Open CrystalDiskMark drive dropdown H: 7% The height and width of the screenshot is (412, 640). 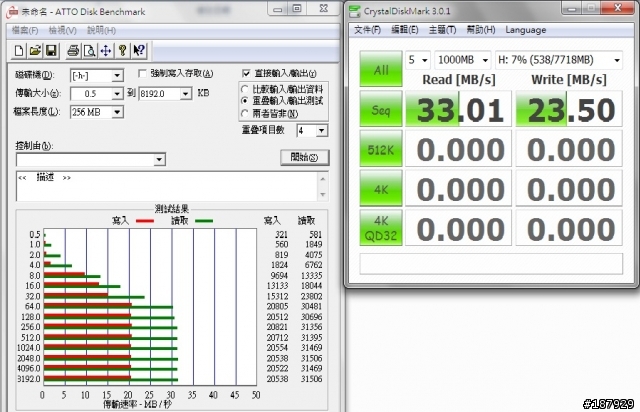coord(559,60)
